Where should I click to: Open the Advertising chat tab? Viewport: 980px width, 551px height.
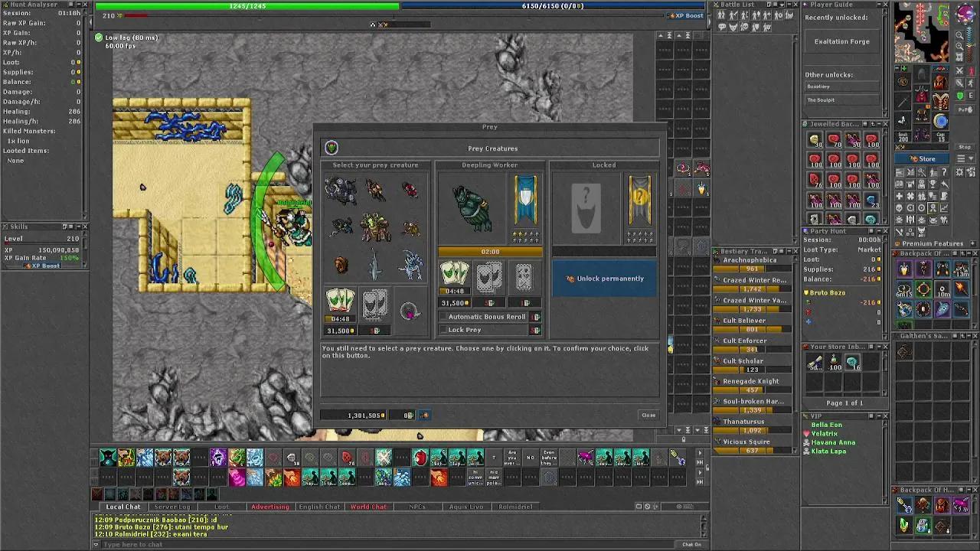[x=270, y=507]
